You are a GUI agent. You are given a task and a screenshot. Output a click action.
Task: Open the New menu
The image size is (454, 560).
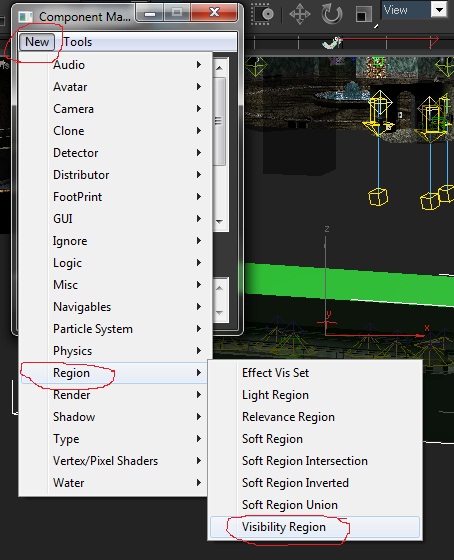[x=37, y=42]
